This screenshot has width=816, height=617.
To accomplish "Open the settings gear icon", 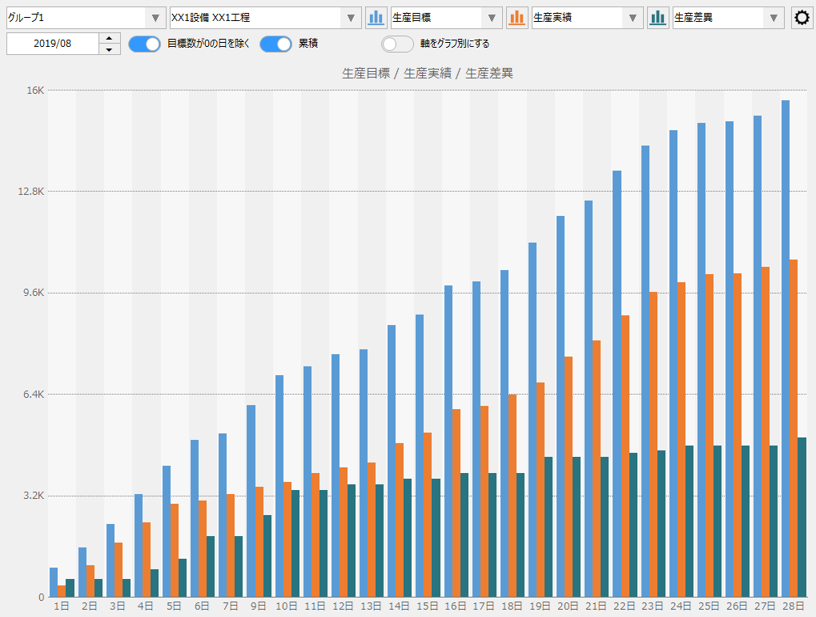I will point(801,17).
